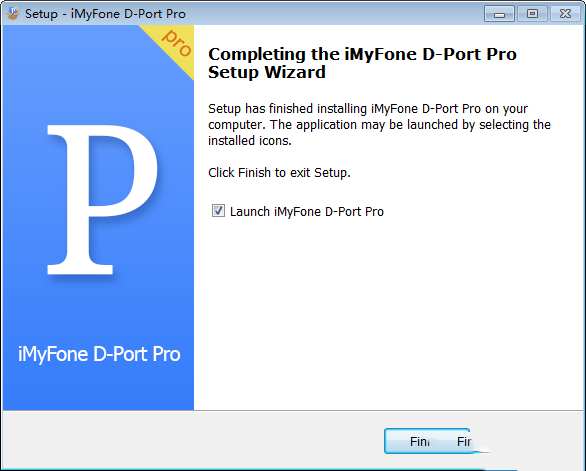Minimize the setup window

pyautogui.click(x=499, y=14)
